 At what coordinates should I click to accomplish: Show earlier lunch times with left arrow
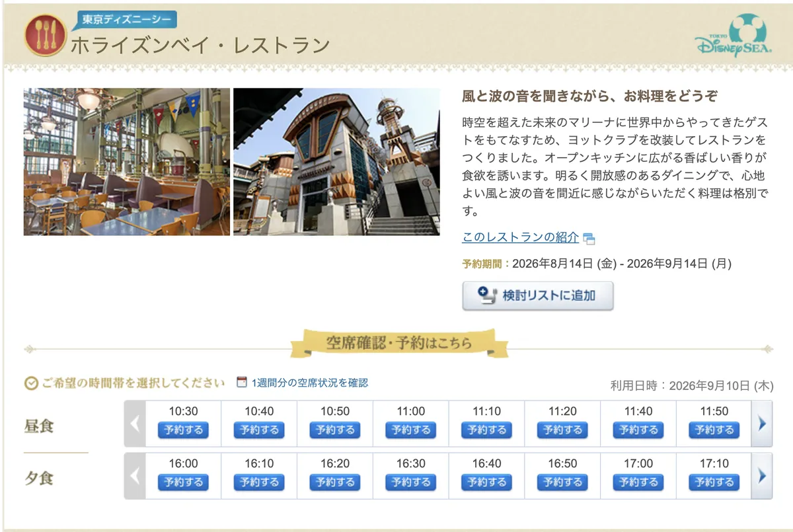tap(135, 423)
